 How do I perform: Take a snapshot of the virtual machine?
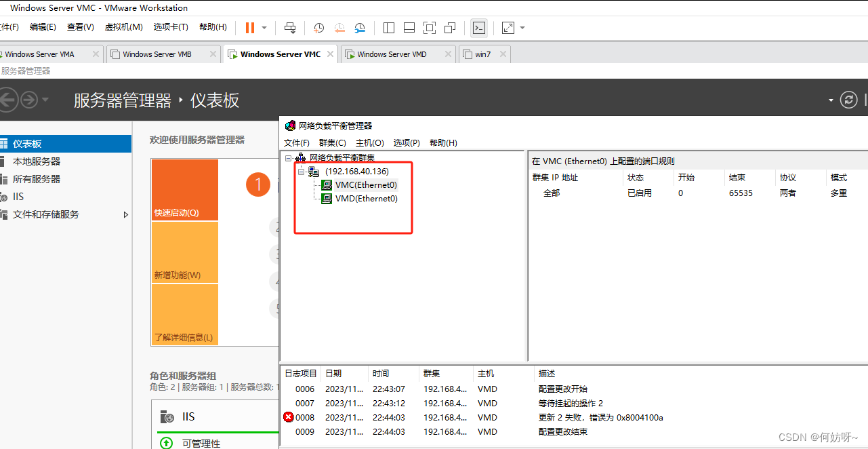318,28
